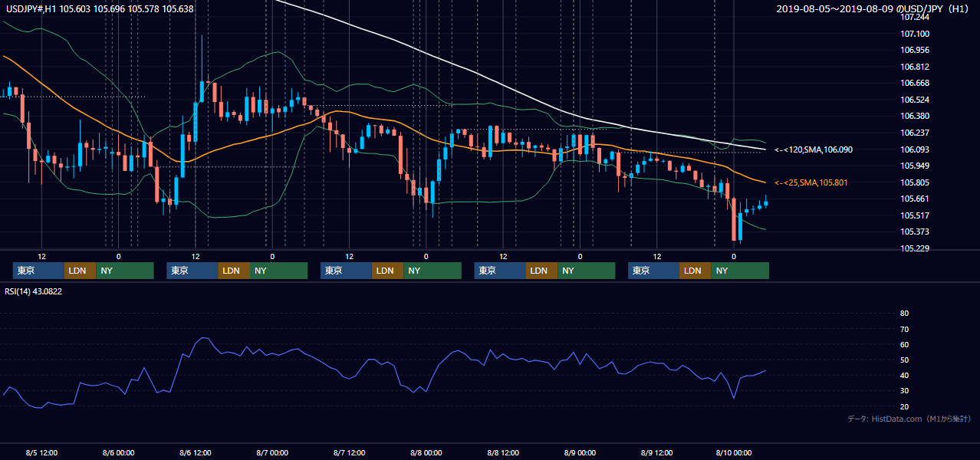Click the 105.805 price axis label
980x460 pixels.
[915, 182]
